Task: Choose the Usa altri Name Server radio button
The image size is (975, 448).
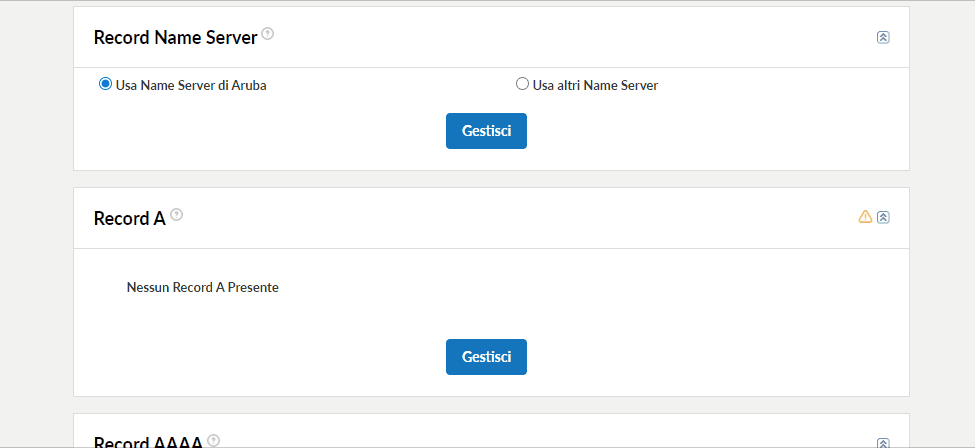Action: click(522, 84)
